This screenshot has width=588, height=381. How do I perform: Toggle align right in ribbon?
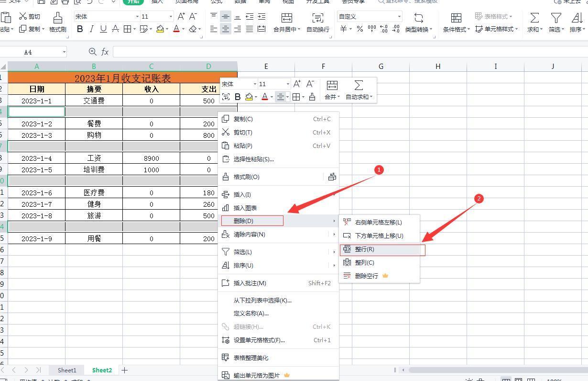click(x=238, y=29)
